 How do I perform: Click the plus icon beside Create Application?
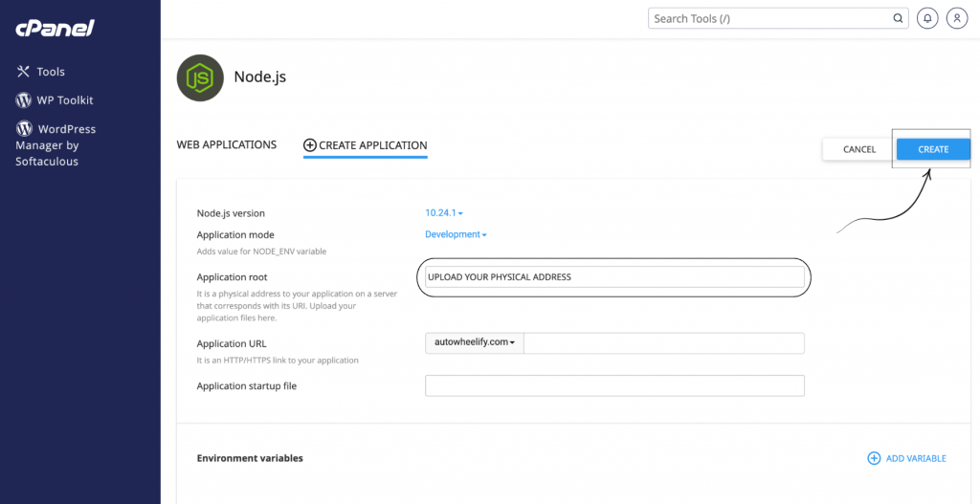(309, 145)
